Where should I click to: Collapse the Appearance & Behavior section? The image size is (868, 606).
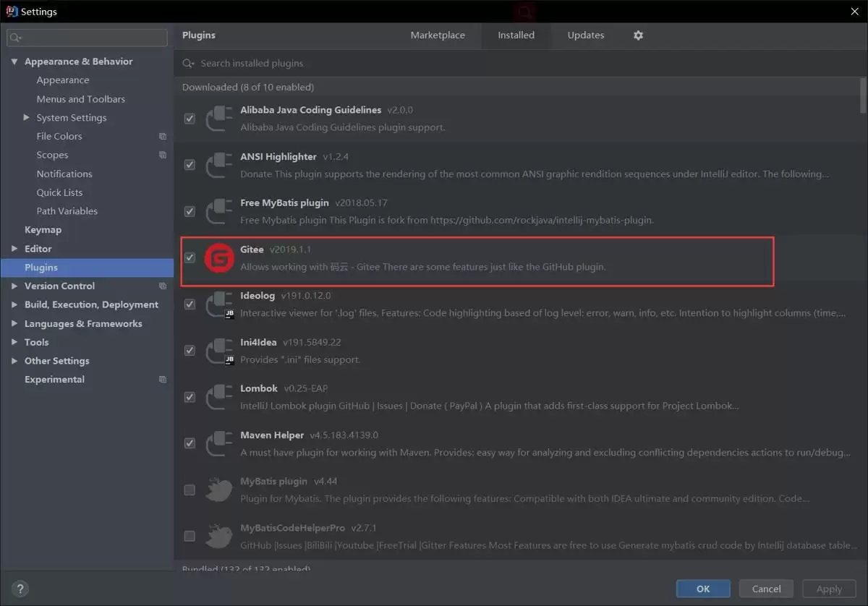(x=14, y=62)
